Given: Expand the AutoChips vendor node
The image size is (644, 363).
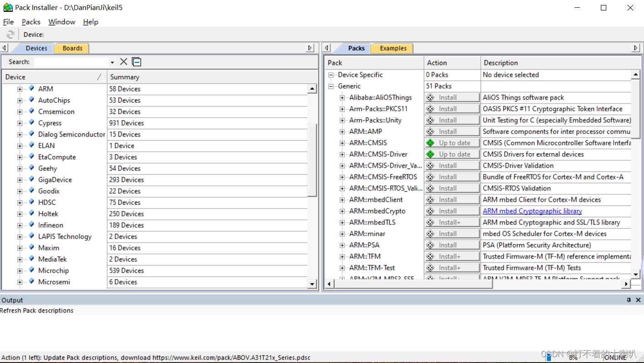Looking at the screenshot, I should [20, 100].
